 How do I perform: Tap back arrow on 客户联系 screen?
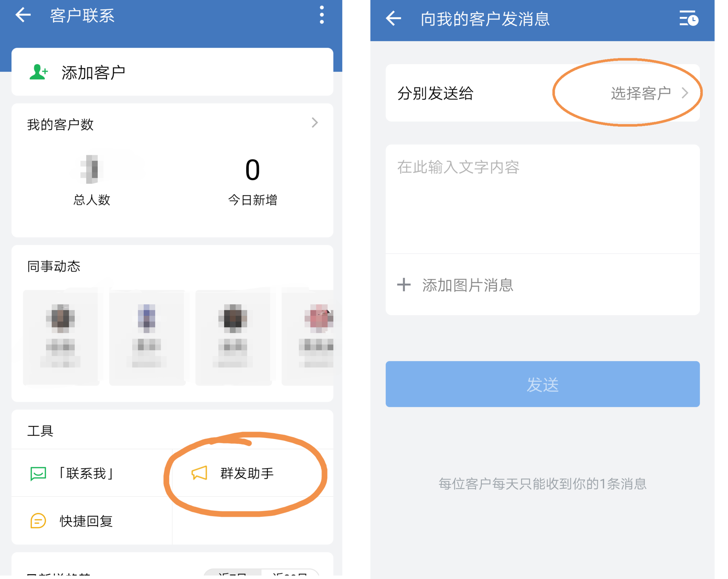tap(23, 15)
